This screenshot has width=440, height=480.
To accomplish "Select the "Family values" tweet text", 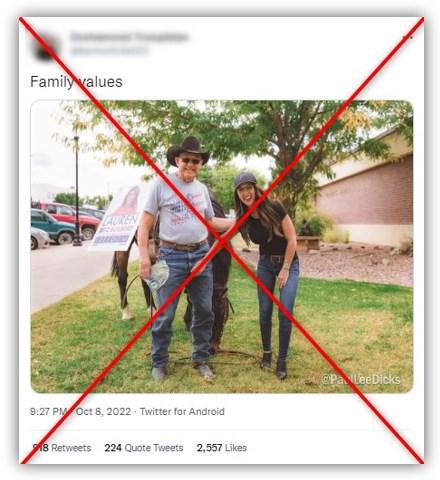I will [76, 82].
